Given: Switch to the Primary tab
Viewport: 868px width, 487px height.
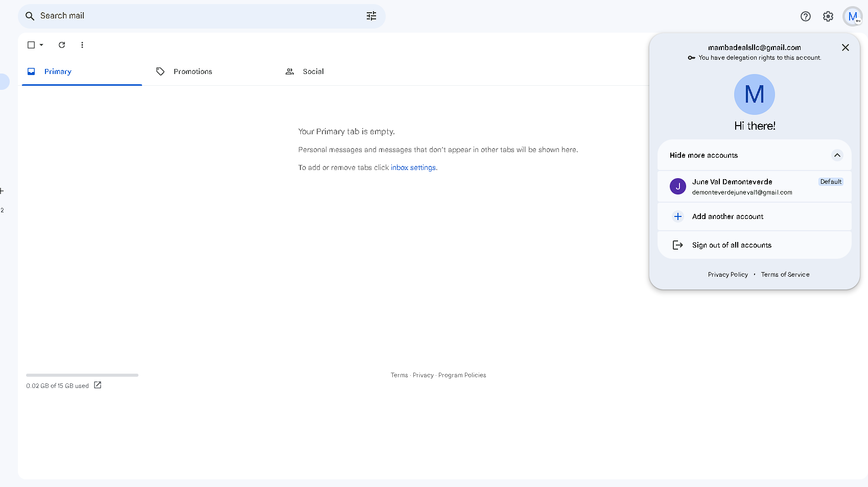Looking at the screenshot, I should 82,71.
